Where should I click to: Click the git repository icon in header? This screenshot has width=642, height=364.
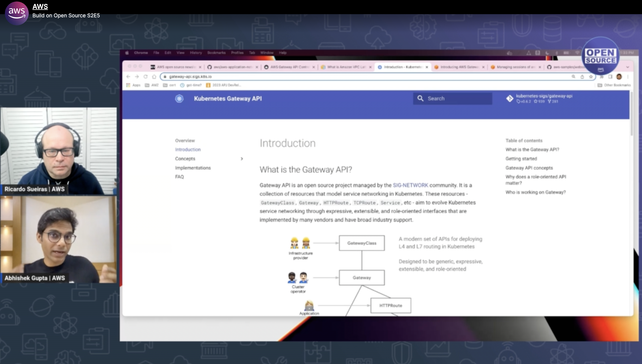click(510, 99)
